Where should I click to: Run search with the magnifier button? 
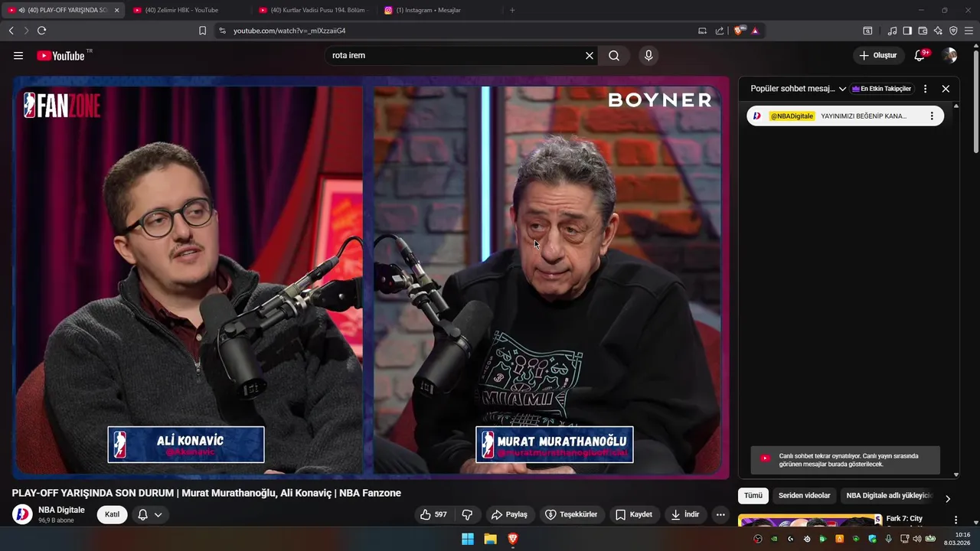click(614, 55)
